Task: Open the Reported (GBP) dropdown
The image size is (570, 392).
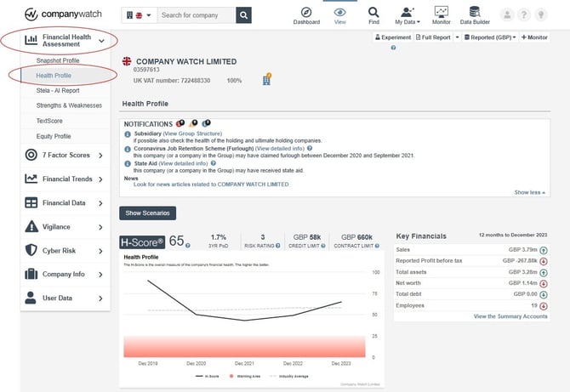Action: [490, 37]
